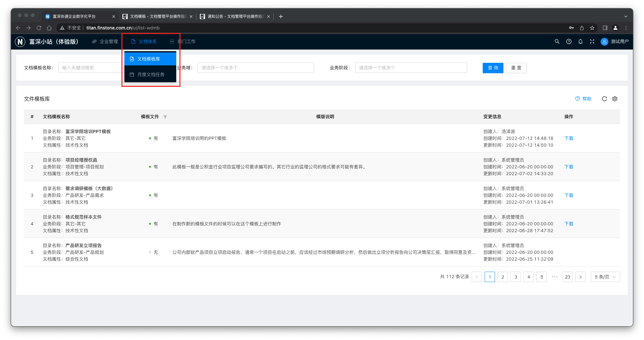This screenshot has height=340, width=644.
Task: Click the next page arrow
Action: (581, 277)
